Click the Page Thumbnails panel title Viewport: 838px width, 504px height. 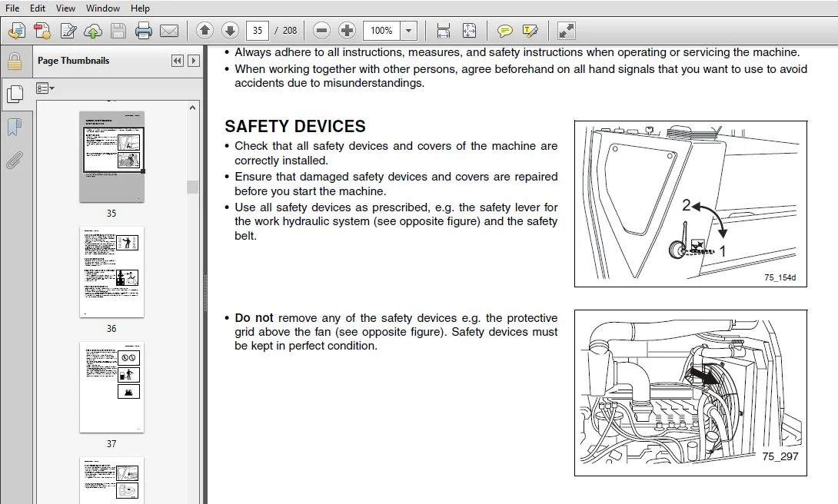point(73,61)
